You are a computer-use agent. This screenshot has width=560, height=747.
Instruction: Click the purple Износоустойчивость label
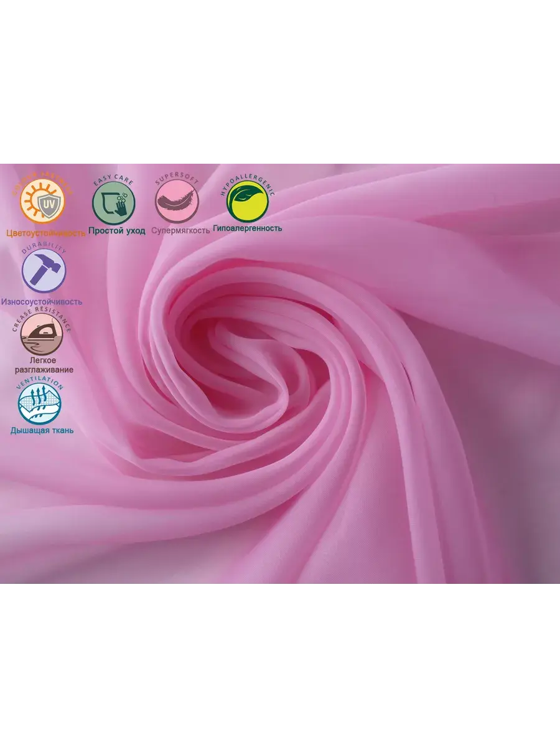42,302
